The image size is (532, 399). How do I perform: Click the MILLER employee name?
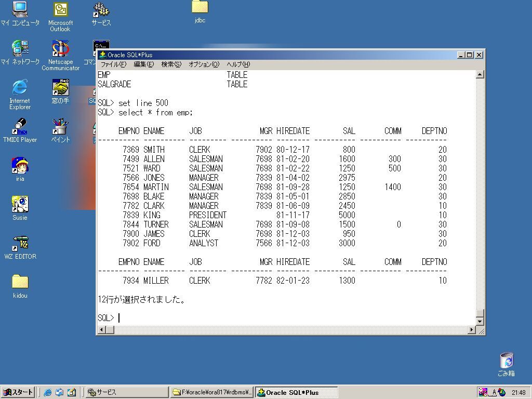156,281
